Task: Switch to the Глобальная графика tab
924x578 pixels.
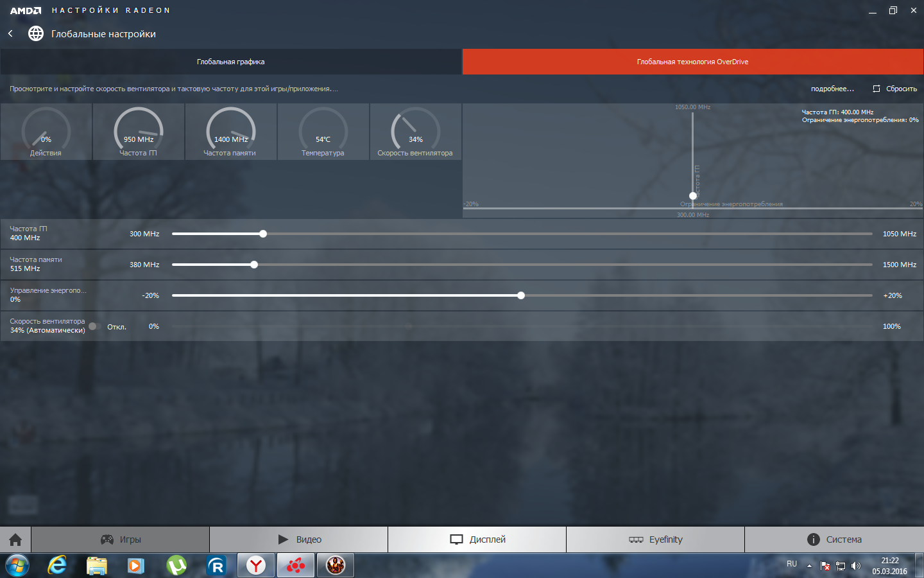Action: 231,62
